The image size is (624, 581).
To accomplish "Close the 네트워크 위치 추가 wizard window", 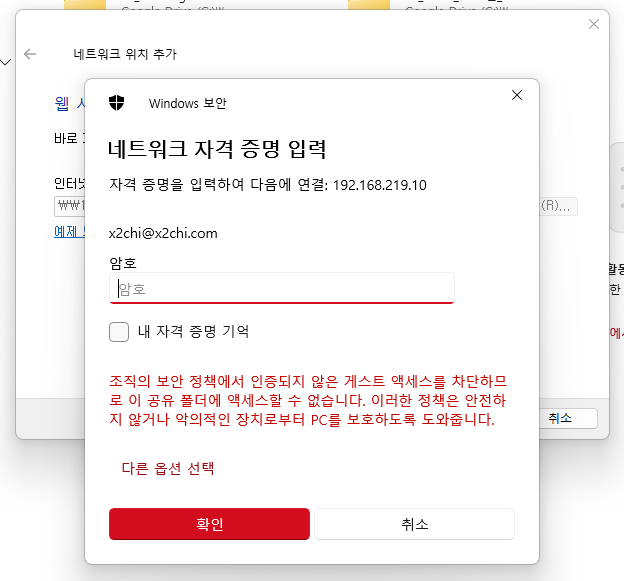I will (x=594, y=24).
